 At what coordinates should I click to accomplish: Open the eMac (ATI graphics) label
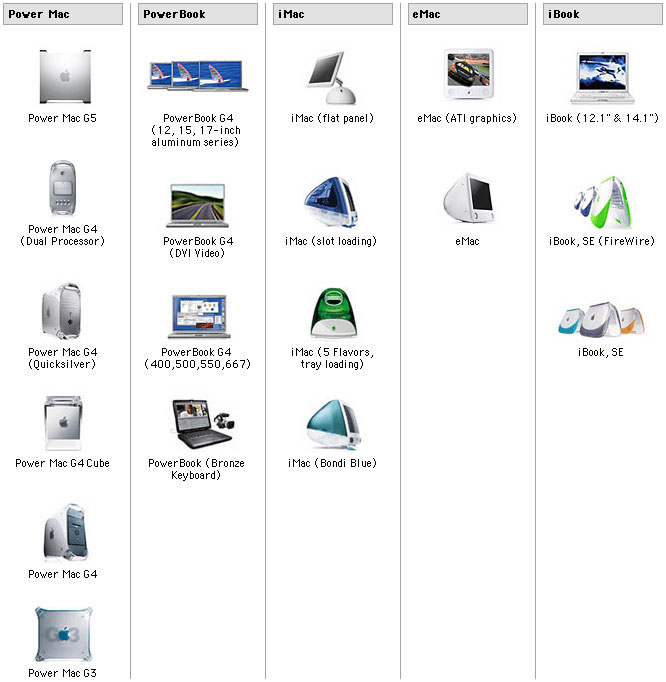(467, 118)
